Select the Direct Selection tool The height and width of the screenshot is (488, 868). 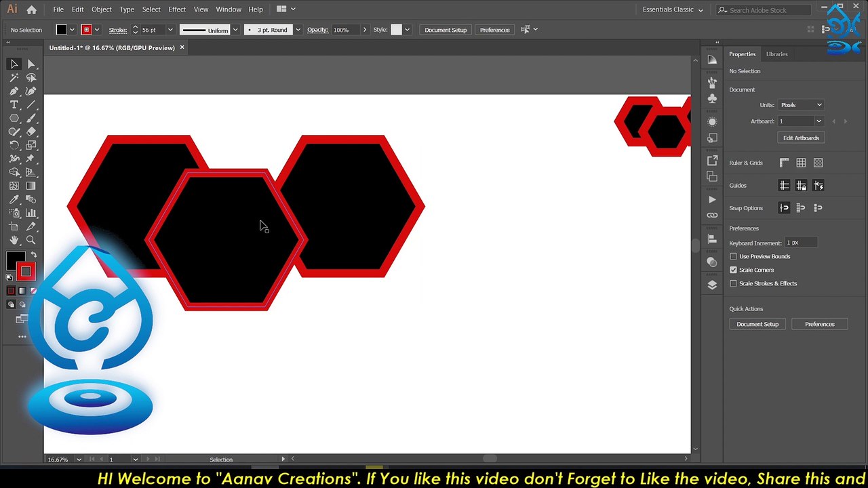point(31,64)
